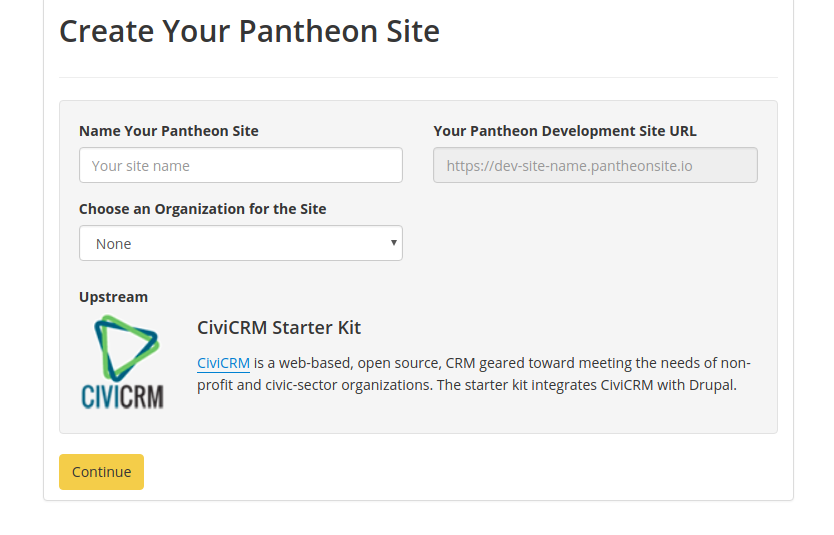Click the dropdown arrow in organization selector

coord(394,243)
